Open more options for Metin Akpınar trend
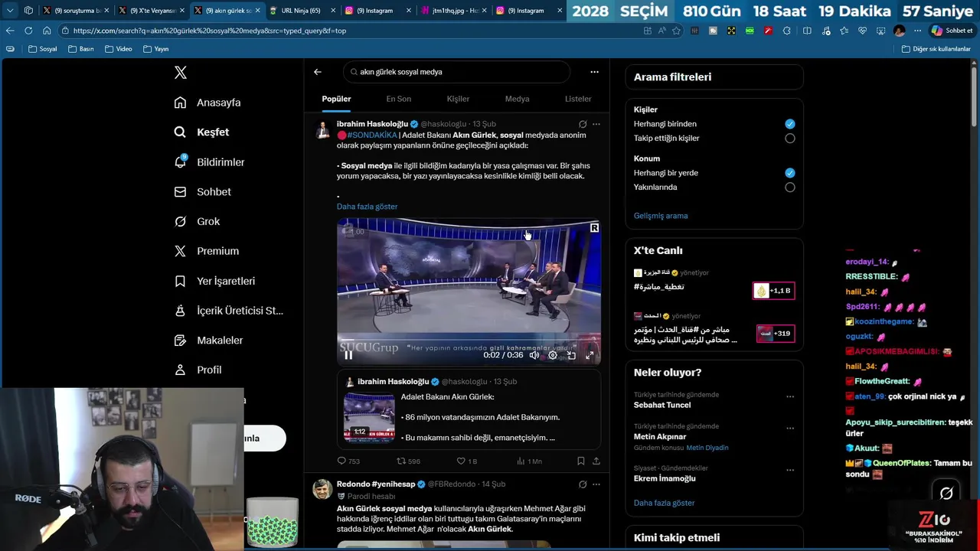980x551 pixels. coord(790,429)
